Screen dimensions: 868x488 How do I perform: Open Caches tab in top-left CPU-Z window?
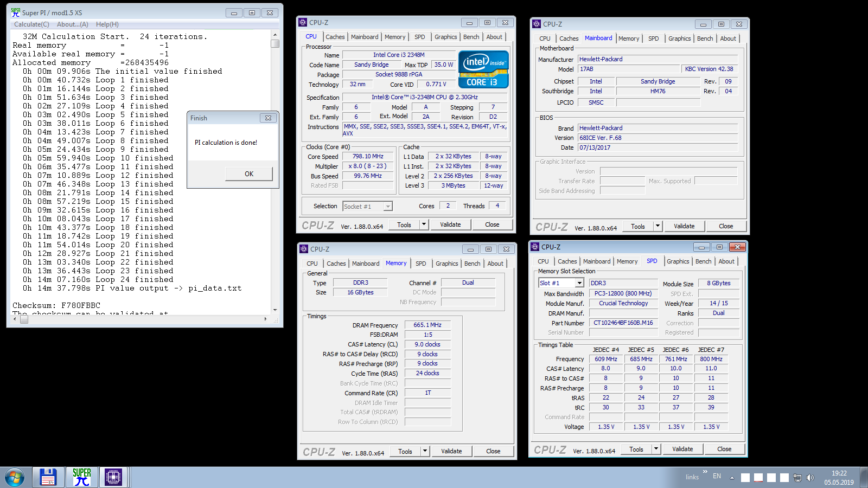pos(335,37)
